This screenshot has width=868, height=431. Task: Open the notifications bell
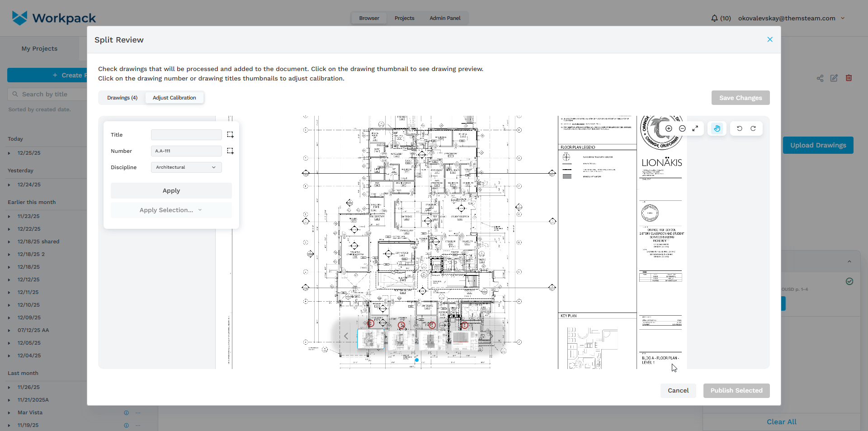tap(714, 18)
